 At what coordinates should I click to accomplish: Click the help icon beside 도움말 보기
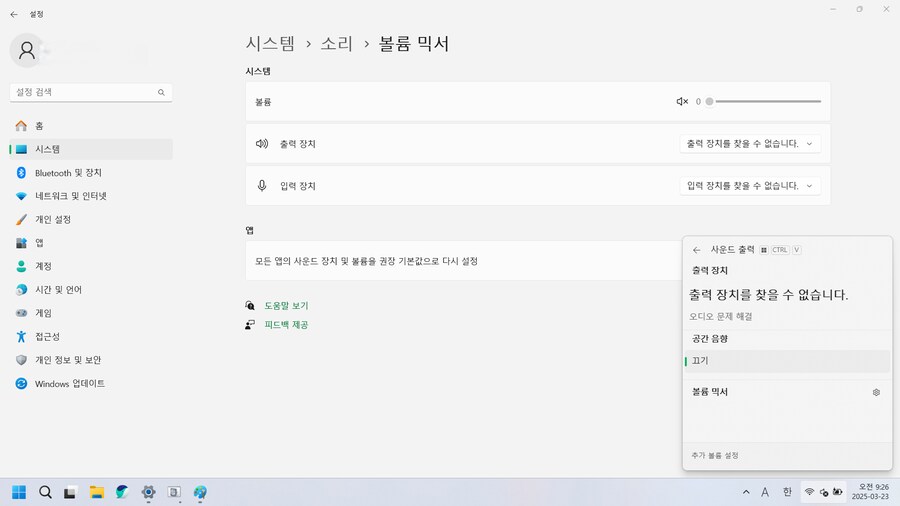pyautogui.click(x=250, y=306)
